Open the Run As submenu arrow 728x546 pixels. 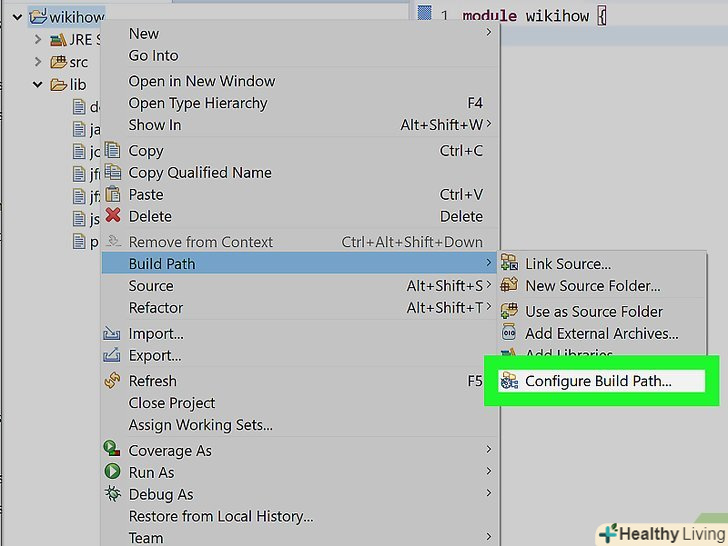pyautogui.click(x=488, y=471)
